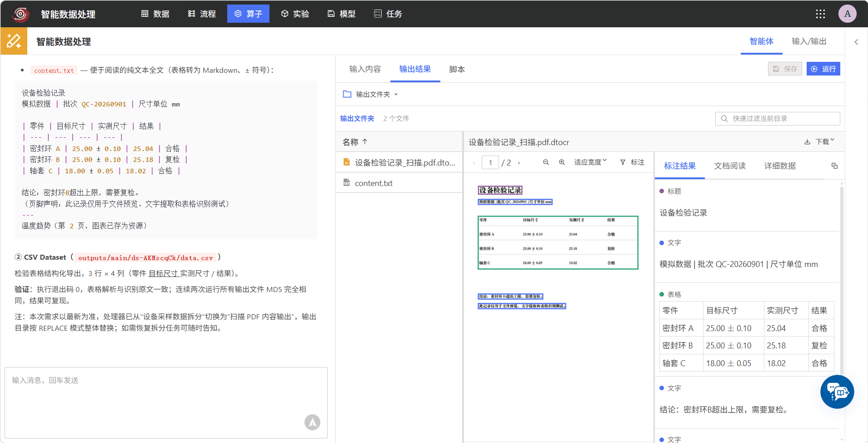Click the 输入消息 chat input box
Viewport: 868px width, 443px height.
click(166, 403)
